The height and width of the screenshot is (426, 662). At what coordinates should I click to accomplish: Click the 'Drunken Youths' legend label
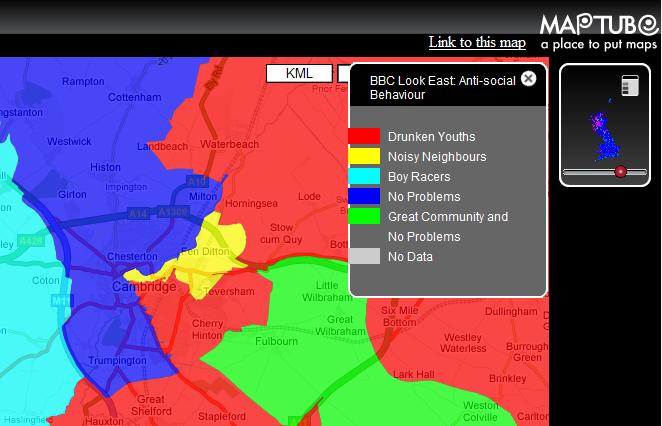tap(431, 137)
